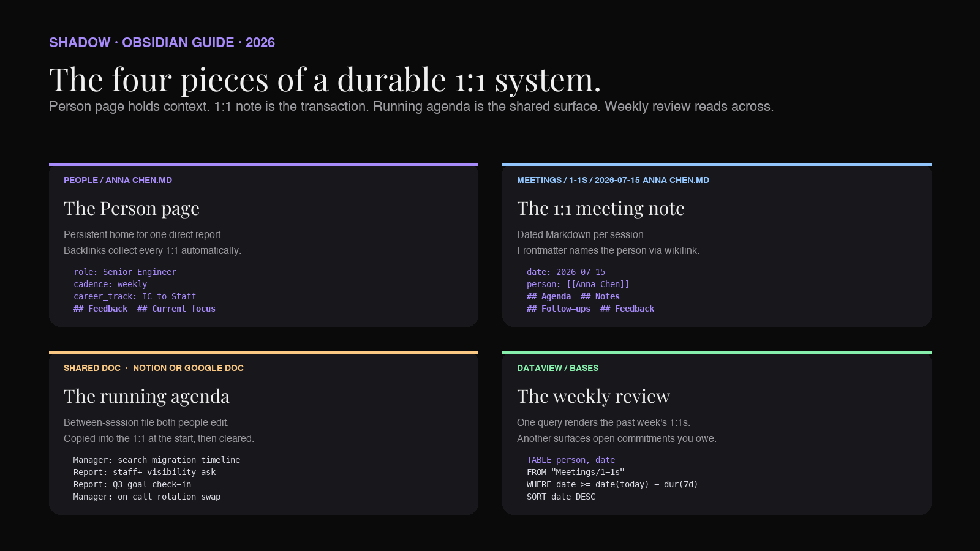Click '## Feedback' in the Person page card
This screenshot has height=551, width=980.
(x=100, y=309)
